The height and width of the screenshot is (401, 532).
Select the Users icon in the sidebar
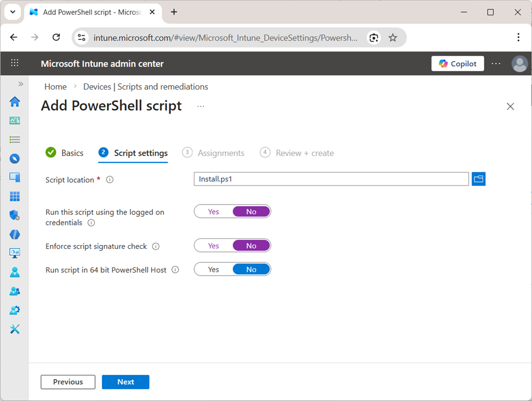[x=15, y=272]
